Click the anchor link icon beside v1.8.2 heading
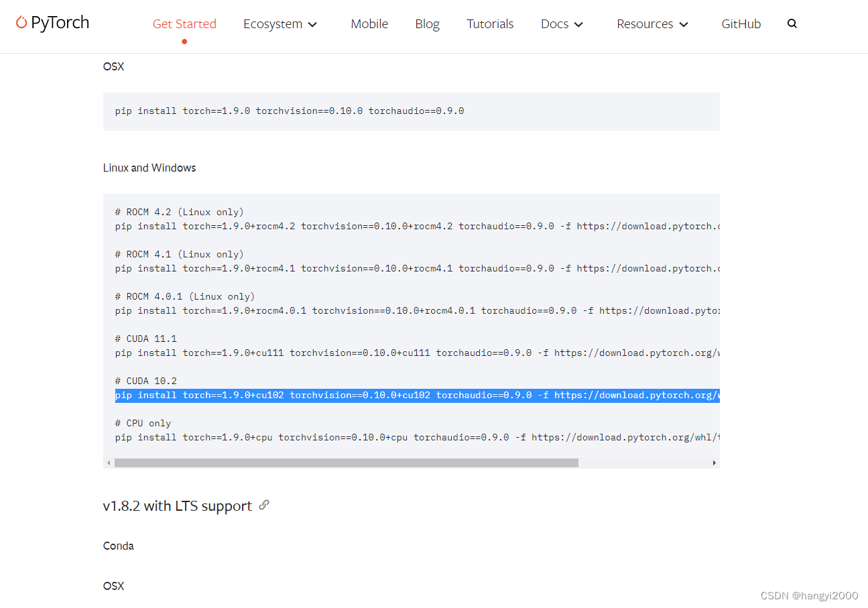The width and height of the screenshot is (868, 608). pos(264,505)
